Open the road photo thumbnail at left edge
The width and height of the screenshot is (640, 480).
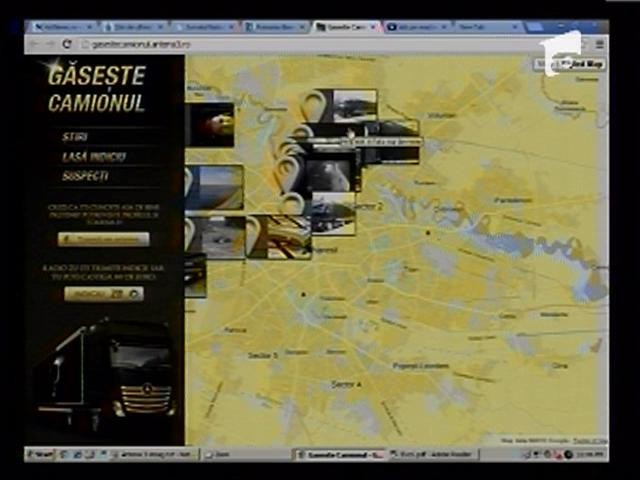click(x=213, y=188)
